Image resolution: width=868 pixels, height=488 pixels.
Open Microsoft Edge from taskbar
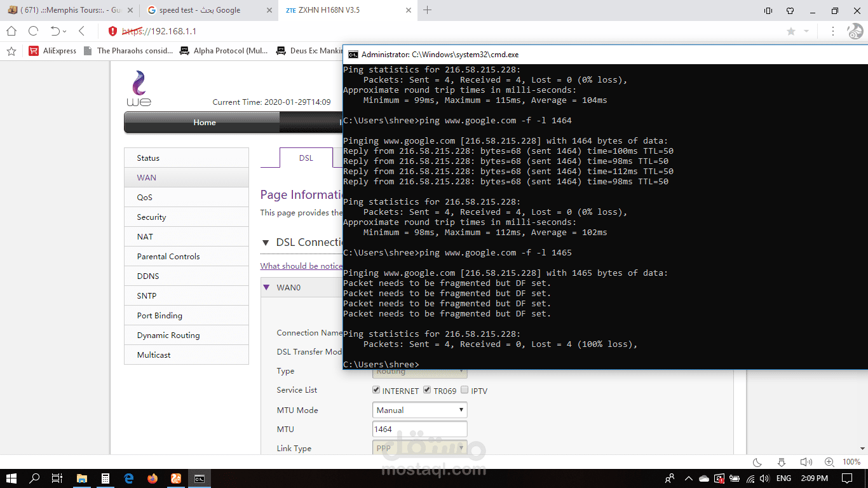(129, 478)
